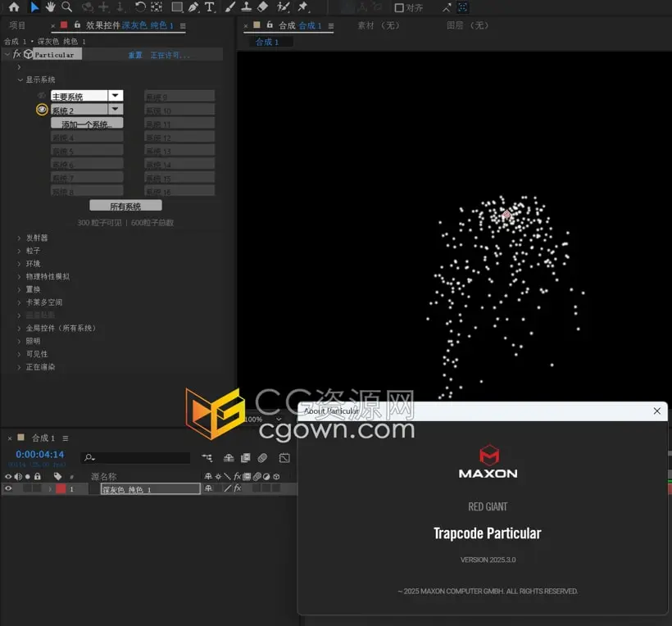Select the Brush tool
This screenshot has height=626, width=672.
coord(230,7)
